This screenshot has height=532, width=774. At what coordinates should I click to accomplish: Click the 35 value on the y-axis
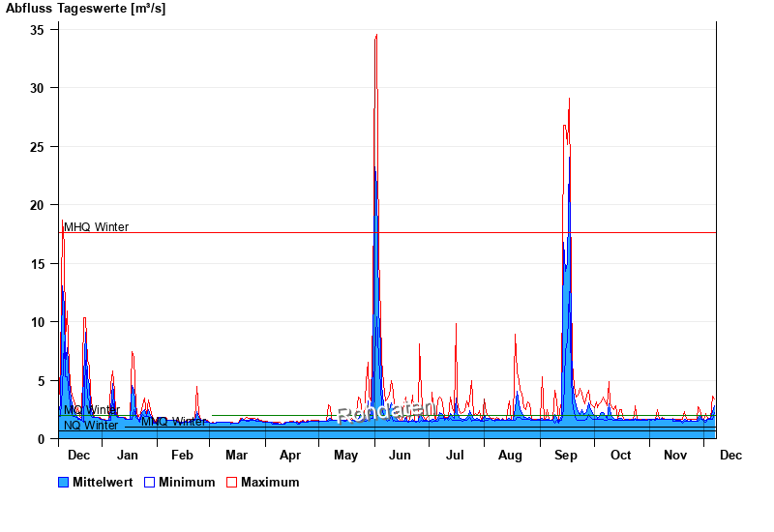37,30
